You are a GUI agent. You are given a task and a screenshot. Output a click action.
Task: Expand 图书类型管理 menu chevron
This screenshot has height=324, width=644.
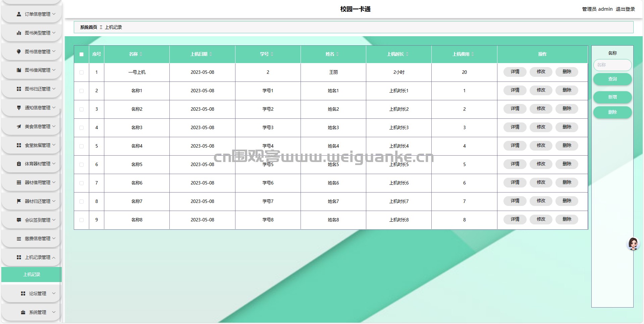[x=54, y=33]
